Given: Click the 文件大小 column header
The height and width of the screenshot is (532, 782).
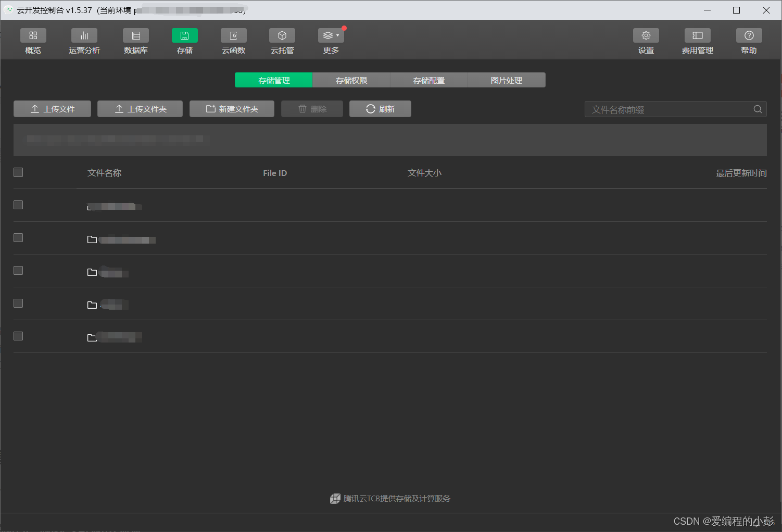Looking at the screenshot, I should click(x=424, y=173).
